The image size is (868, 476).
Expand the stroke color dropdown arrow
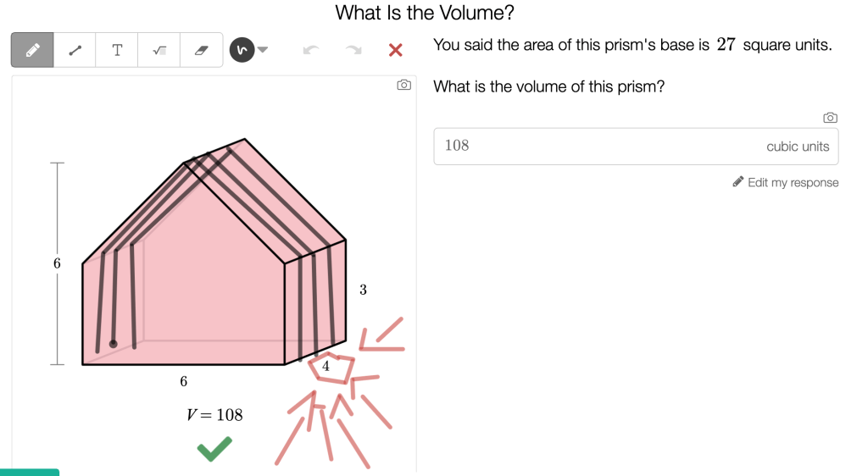263,49
